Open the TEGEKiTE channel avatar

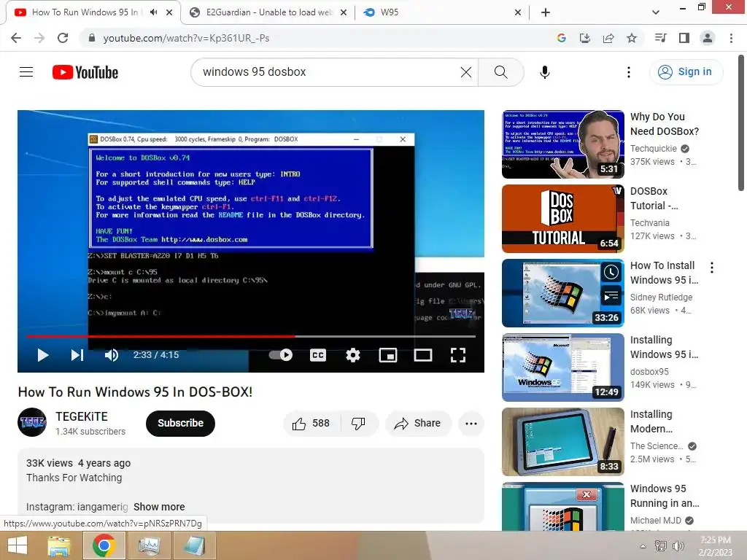tap(32, 422)
